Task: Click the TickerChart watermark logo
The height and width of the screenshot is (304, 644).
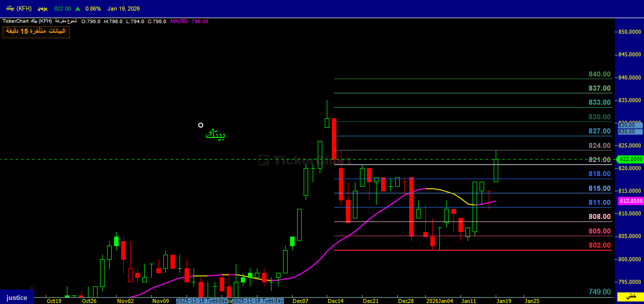Action: [297, 161]
